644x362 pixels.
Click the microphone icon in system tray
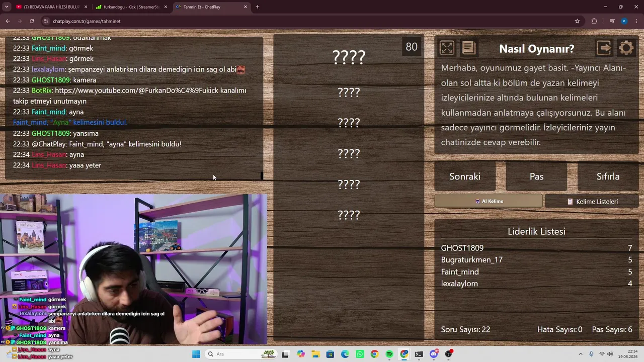pyautogui.click(x=591, y=354)
